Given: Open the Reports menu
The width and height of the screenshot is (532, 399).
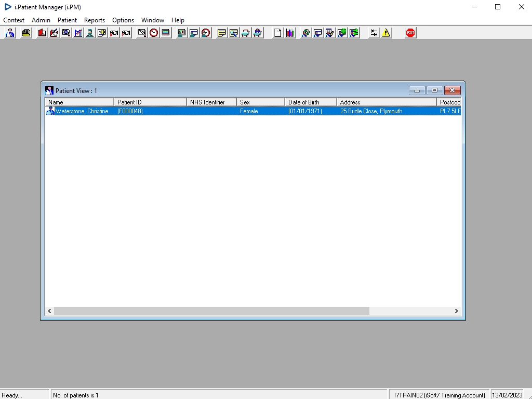Looking at the screenshot, I should pyautogui.click(x=95, y=20).
